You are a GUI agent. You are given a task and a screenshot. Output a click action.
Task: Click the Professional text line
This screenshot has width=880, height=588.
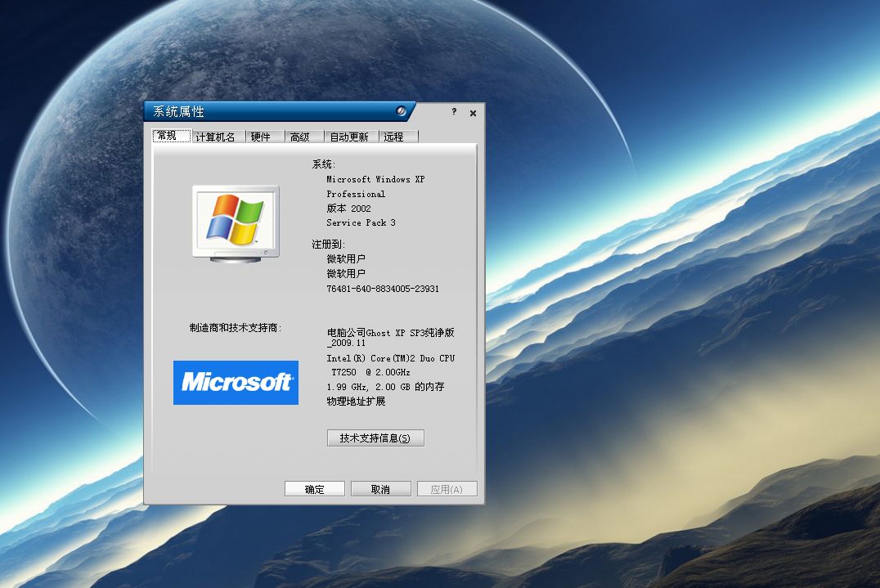(356, 194)
